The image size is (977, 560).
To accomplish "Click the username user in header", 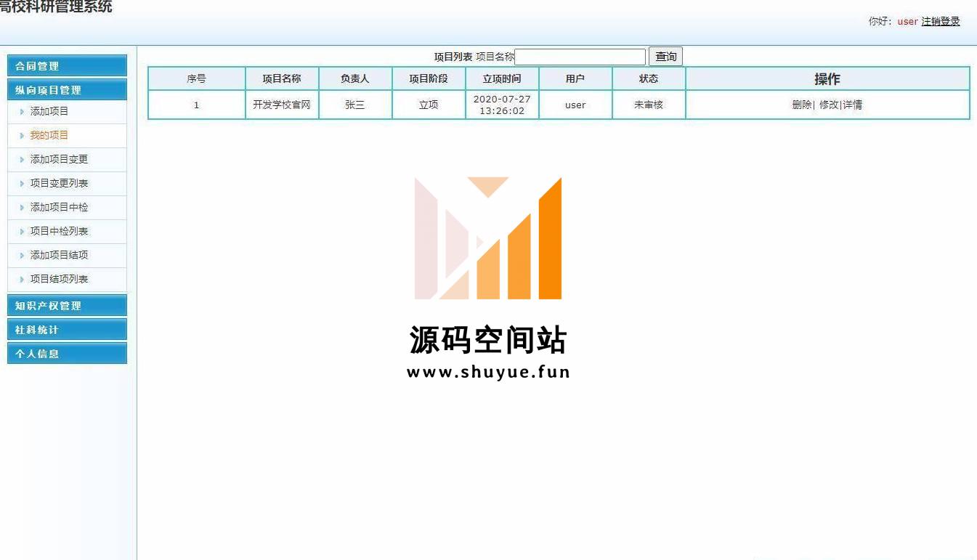I will point(908,22).
